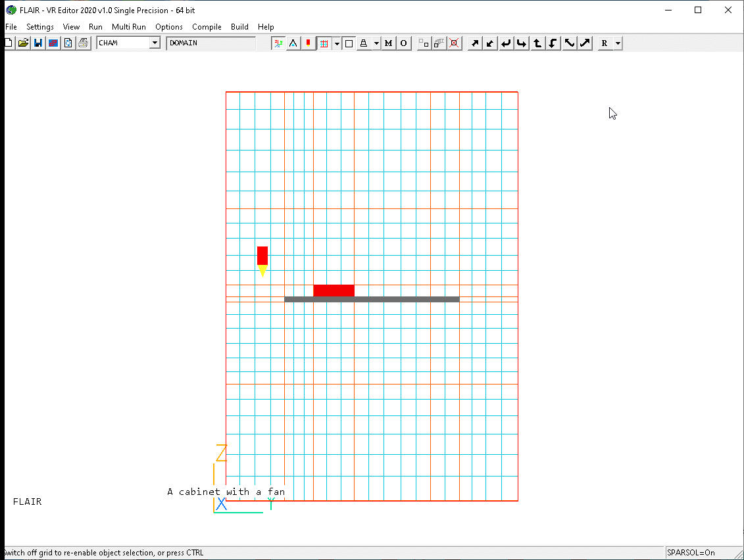Open the Multi Run menu
This screenshot has width=744, height=560.
[x=128, y=27]
